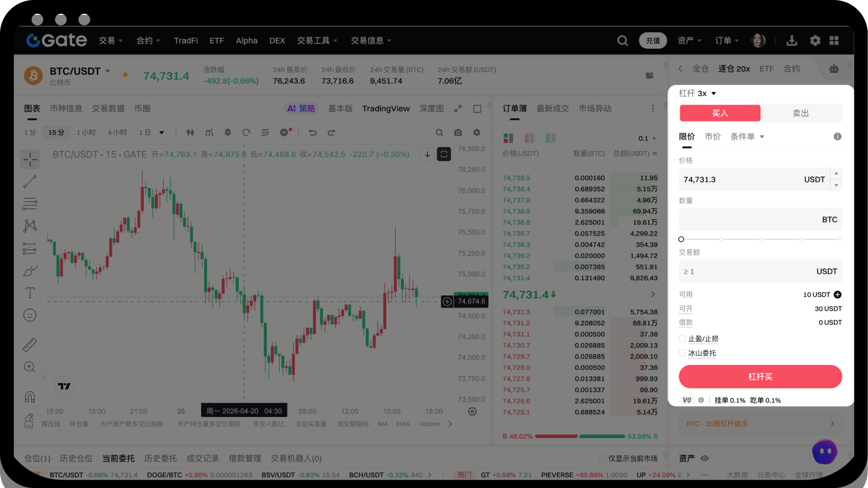The image size is (868, 488).
Task: Expand the 条件单 order type dropdown
Action: point(747,137)
